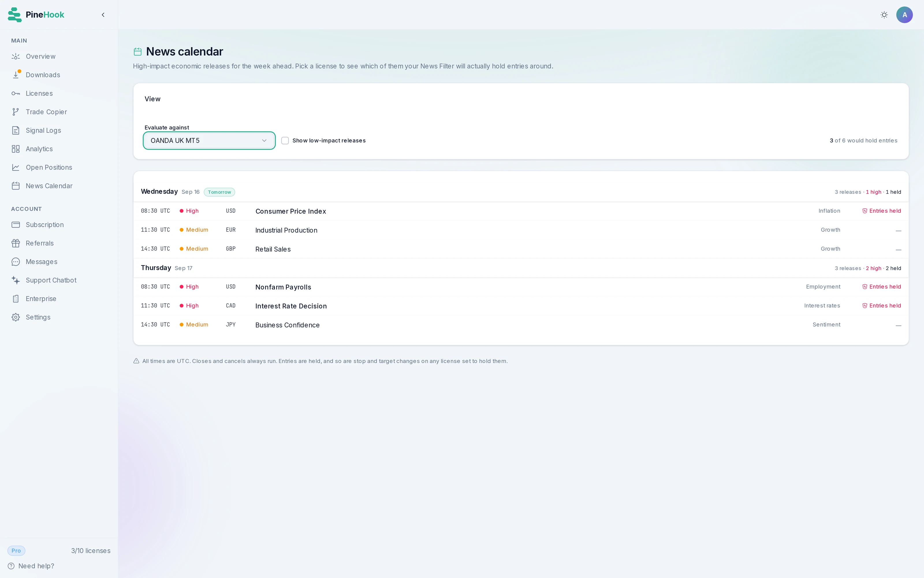Open the Evaluate against license dropdown
This screenshot has height=578, width=924.
point(209,141)
